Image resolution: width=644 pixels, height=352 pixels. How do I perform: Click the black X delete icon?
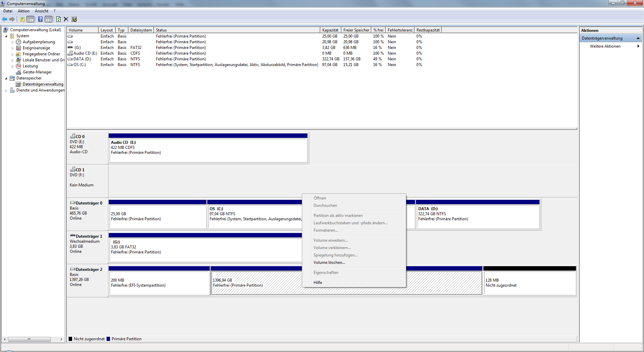coord(66,19)
